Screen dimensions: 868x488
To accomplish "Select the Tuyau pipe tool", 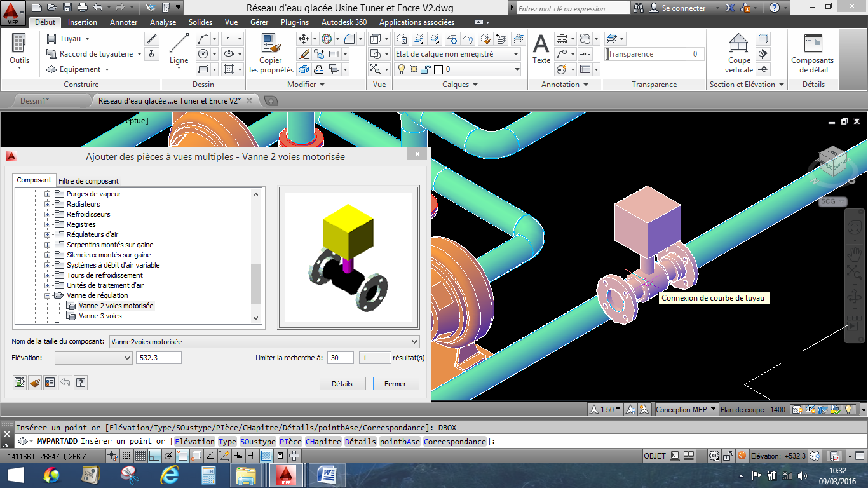I will (x=67, y=39).
